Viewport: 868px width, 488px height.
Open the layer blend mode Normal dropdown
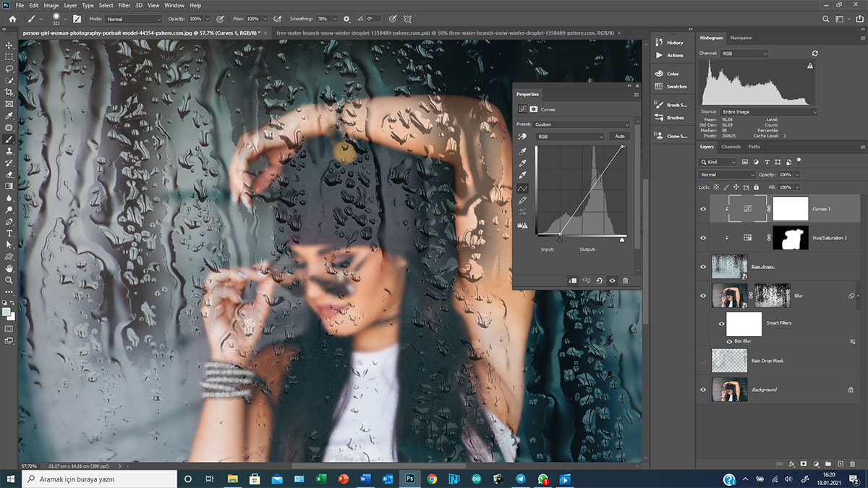pyautogui.click(x=727, y=175)
